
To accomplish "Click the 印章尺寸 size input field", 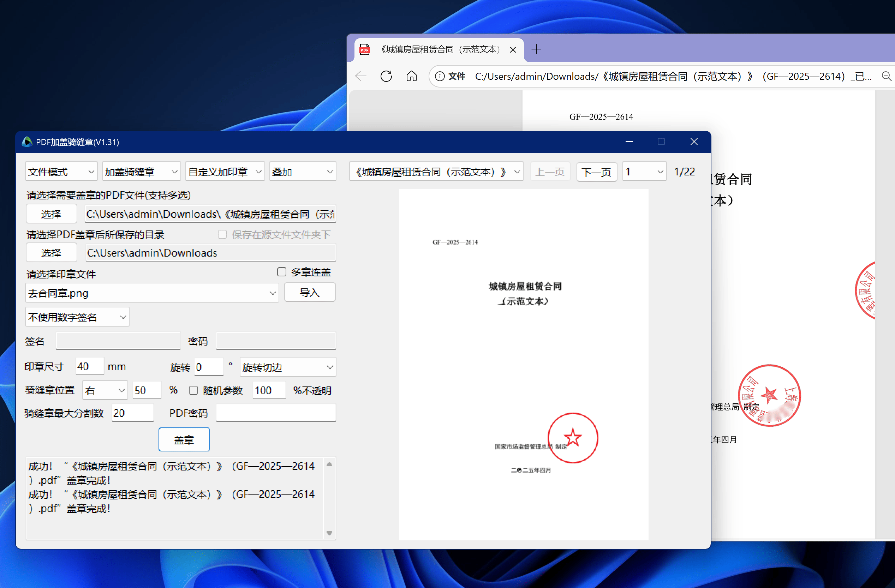I will [90, 367].
